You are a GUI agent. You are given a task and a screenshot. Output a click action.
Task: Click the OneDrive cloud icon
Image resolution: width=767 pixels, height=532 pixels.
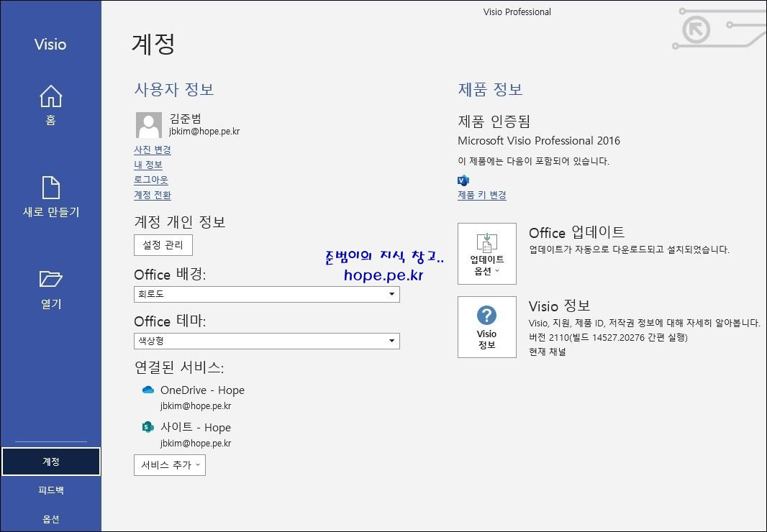[x=147, y=390]
